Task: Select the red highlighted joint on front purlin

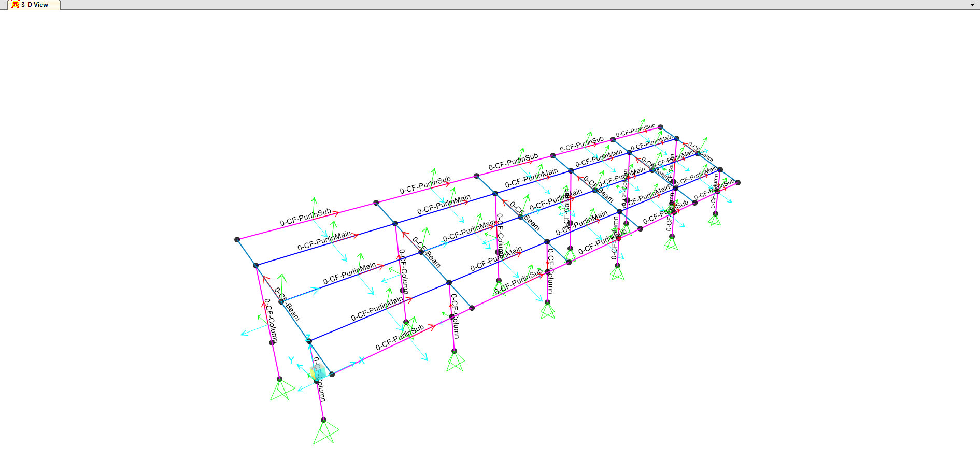Action: point(618,238)
